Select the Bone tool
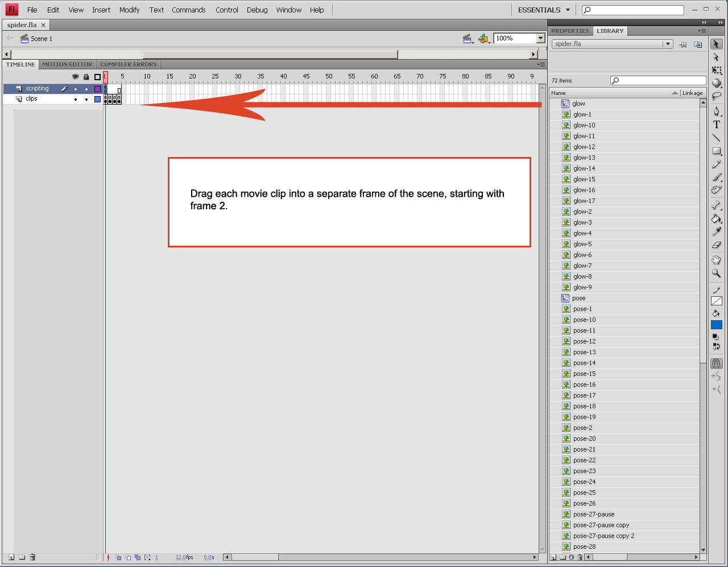 click(x=716, y=205)
